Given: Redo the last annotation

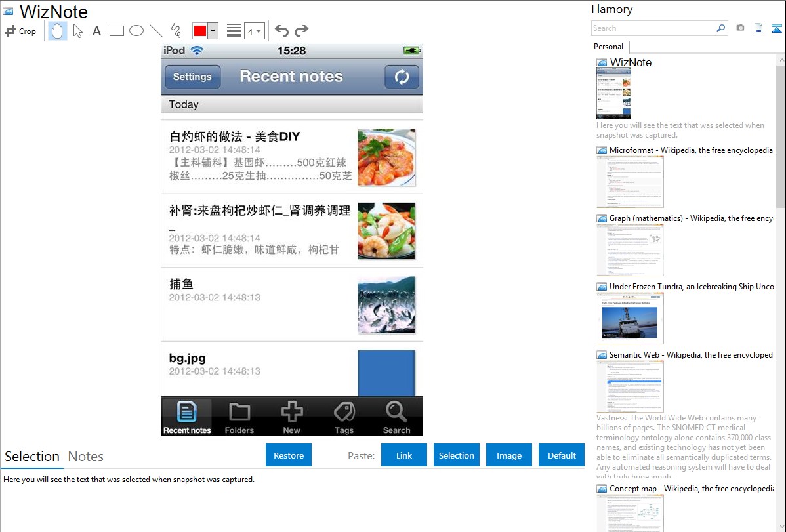Looking at the screenshot, I should (x=301, y=31).
